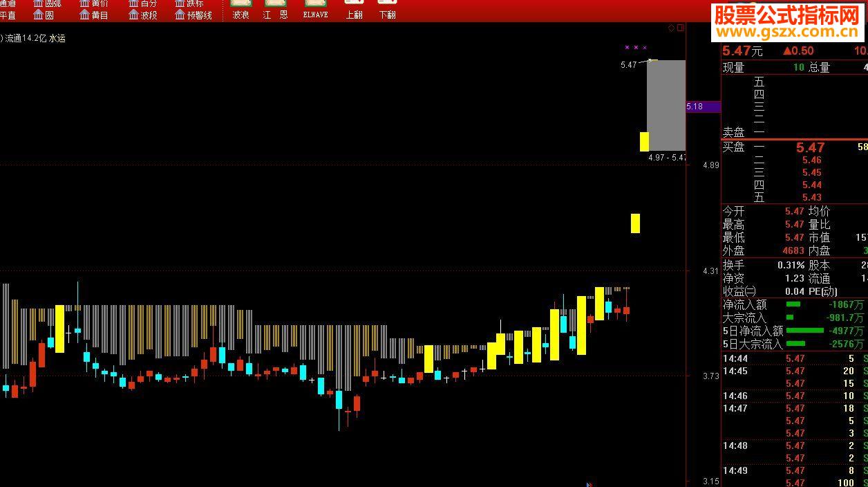Click the buy-two price 5.46
This screenshot has width=868, height=487.
[x=812, y=160]
